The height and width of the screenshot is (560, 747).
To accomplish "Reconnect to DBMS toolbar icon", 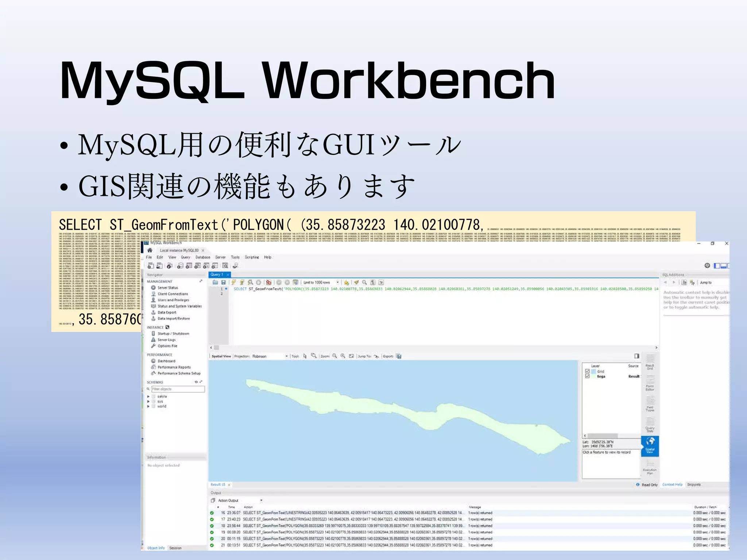I will click(x=236, y=266).
